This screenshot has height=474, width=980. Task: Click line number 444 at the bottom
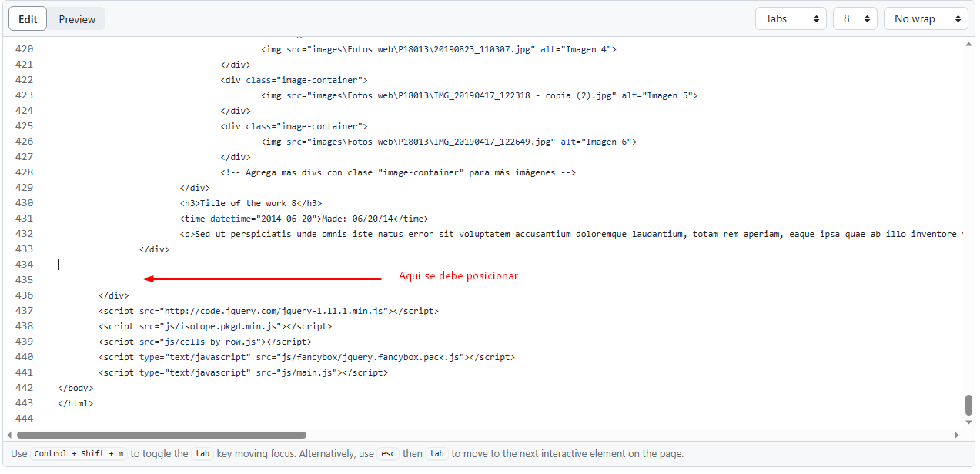click(23, 418)
